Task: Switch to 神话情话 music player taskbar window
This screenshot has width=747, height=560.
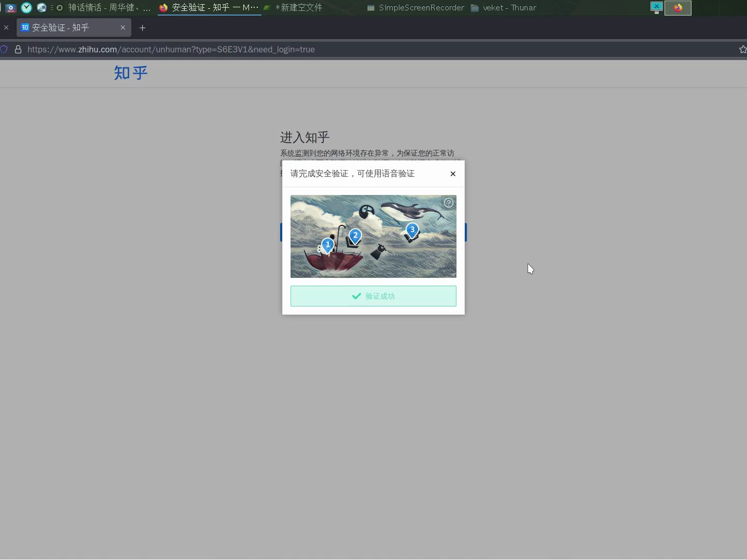Action: (103, 7)
